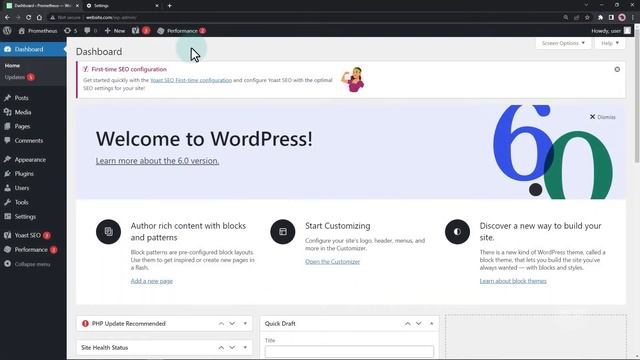640x360 pixels.
Task: Open the browser extensions puzzle icon
Action: click(x=600, y=18)
